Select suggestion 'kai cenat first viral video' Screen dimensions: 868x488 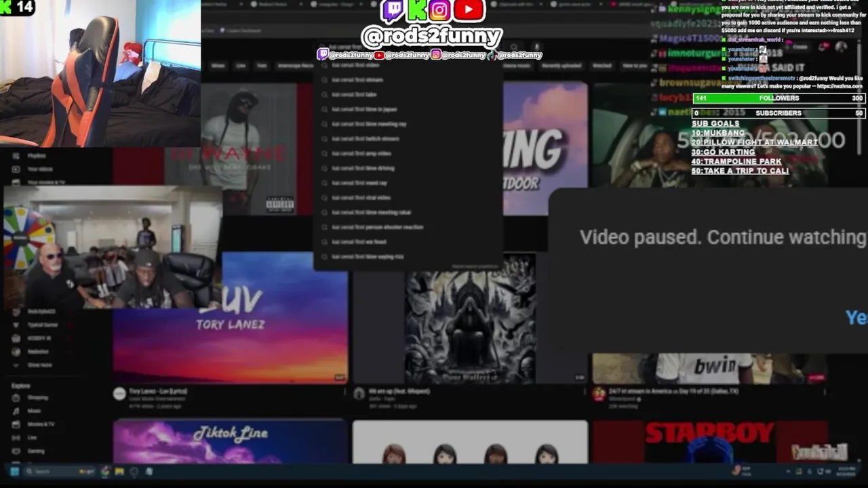[407, 198]
